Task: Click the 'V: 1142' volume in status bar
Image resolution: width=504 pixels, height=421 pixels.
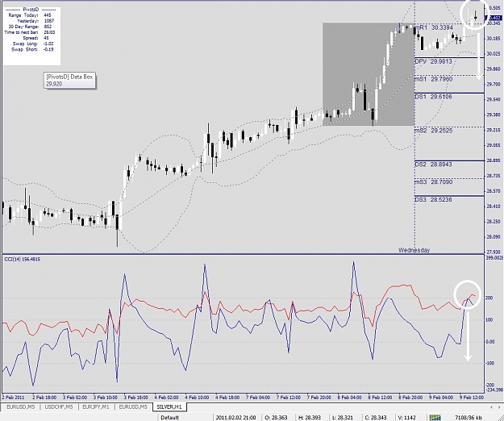Action: (408, 418)
